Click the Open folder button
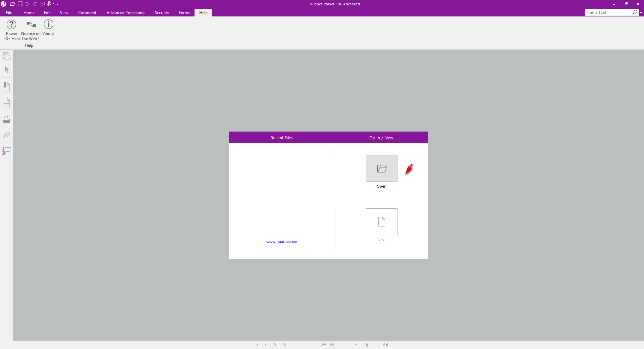 (382, 168)
